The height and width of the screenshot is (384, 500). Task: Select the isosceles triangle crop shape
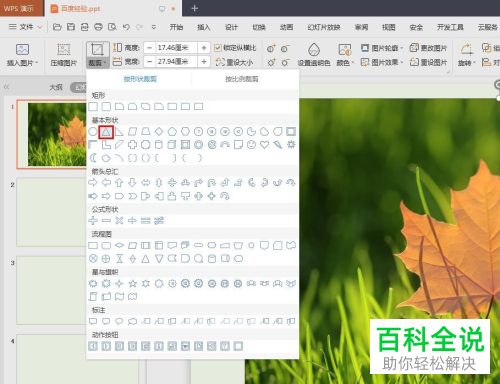pos(106,132)
